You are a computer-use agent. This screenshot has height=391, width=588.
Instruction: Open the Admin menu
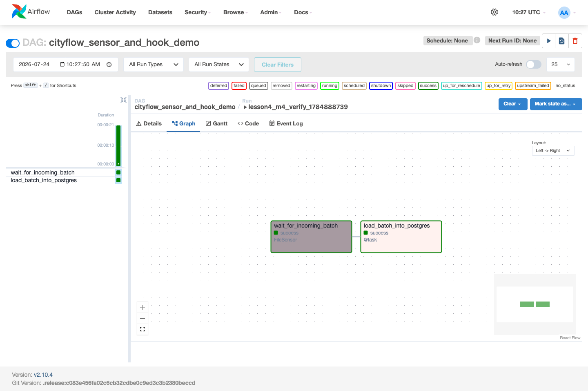coord(271,12)
